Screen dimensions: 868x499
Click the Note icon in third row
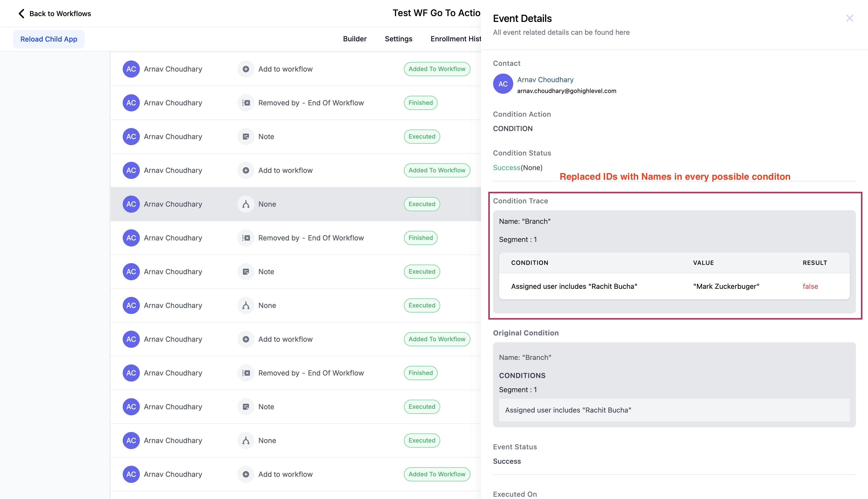pos(246,137)
